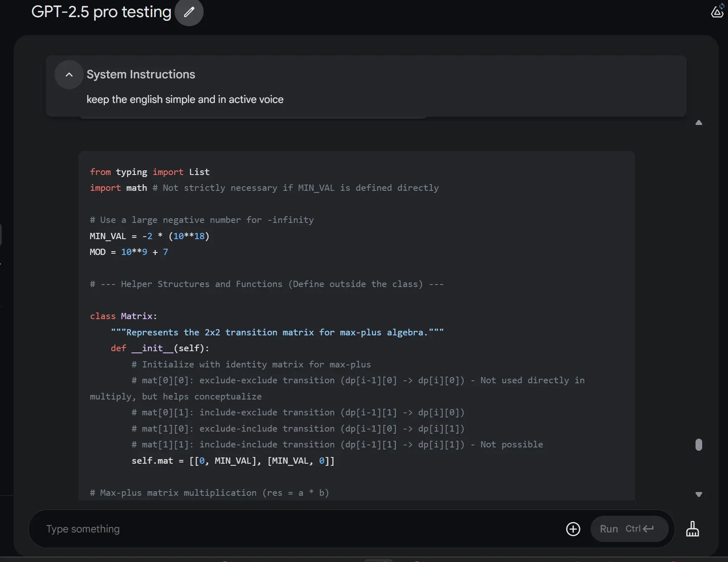
Task: Click the 'GPT-2.5 pro testing' title
Action: pos(101,12)
